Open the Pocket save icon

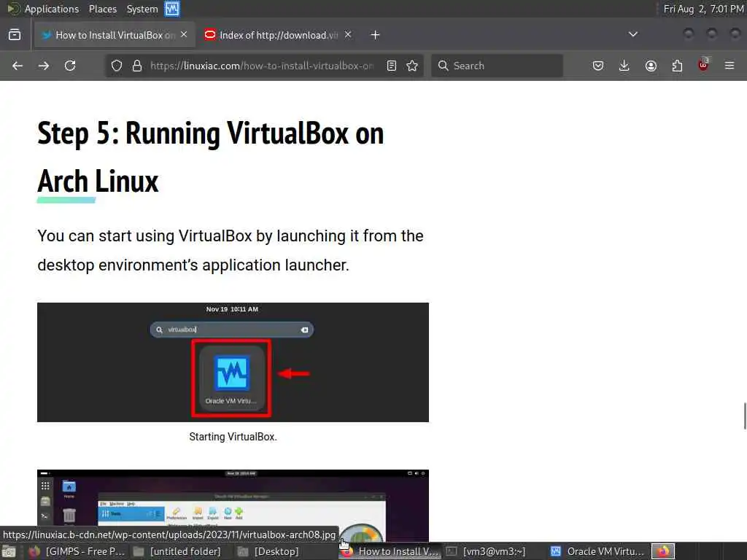tap(598, 66)
